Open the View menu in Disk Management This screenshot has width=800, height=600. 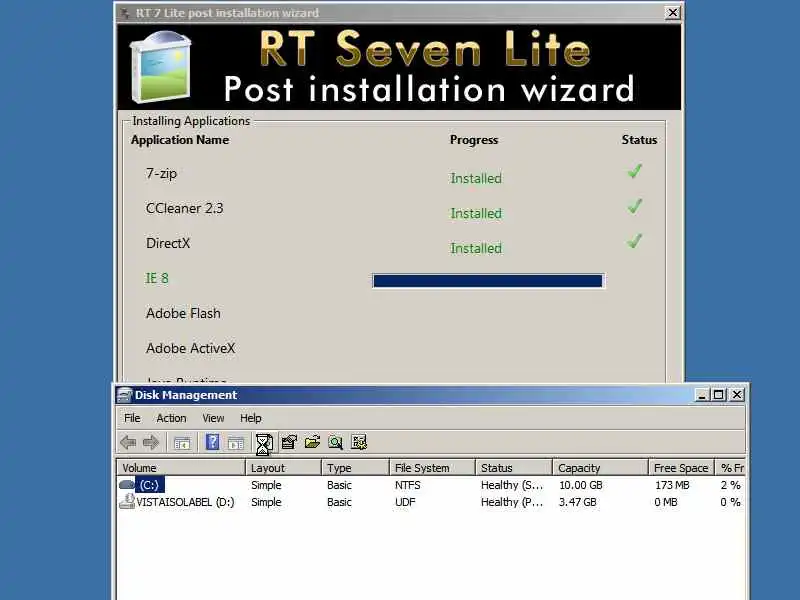click(213, 418)
